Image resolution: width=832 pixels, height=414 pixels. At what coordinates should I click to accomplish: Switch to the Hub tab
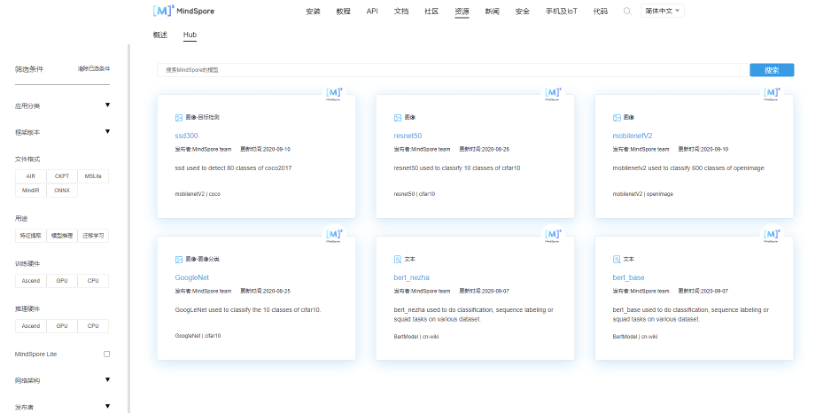tap(190, 35)
